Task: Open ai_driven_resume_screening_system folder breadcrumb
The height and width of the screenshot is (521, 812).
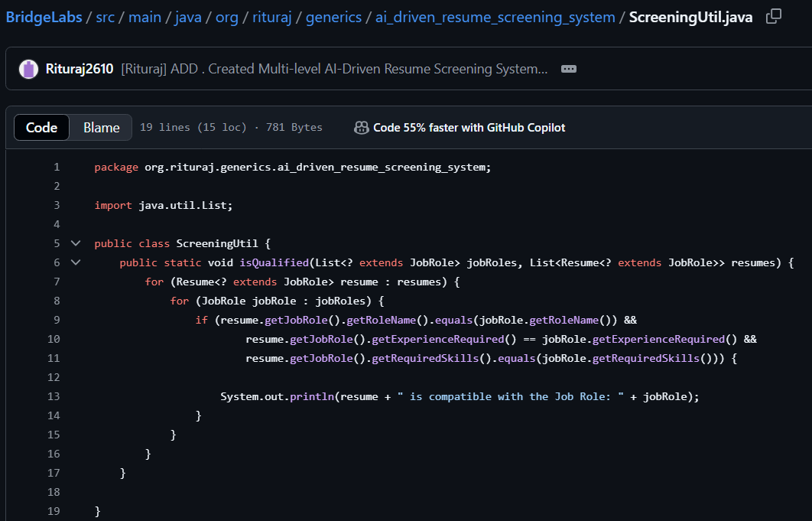Action: point(495,17)
